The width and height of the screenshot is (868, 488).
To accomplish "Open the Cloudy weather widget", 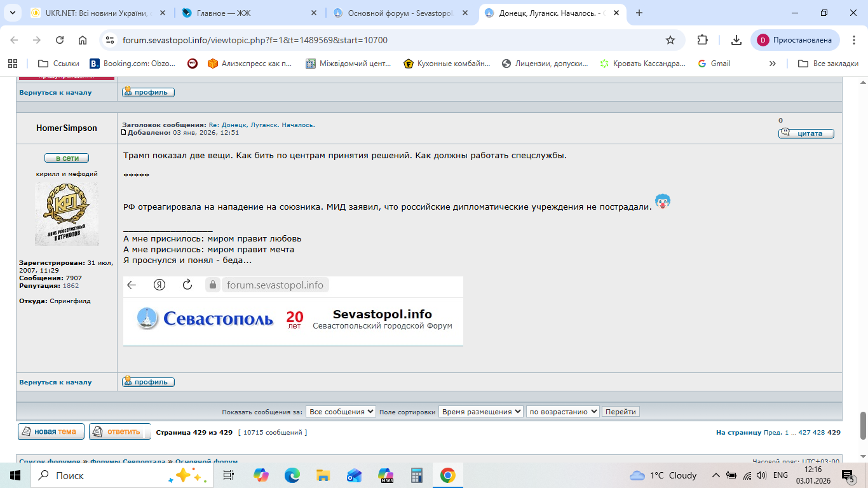I will [x=663, y=475].
